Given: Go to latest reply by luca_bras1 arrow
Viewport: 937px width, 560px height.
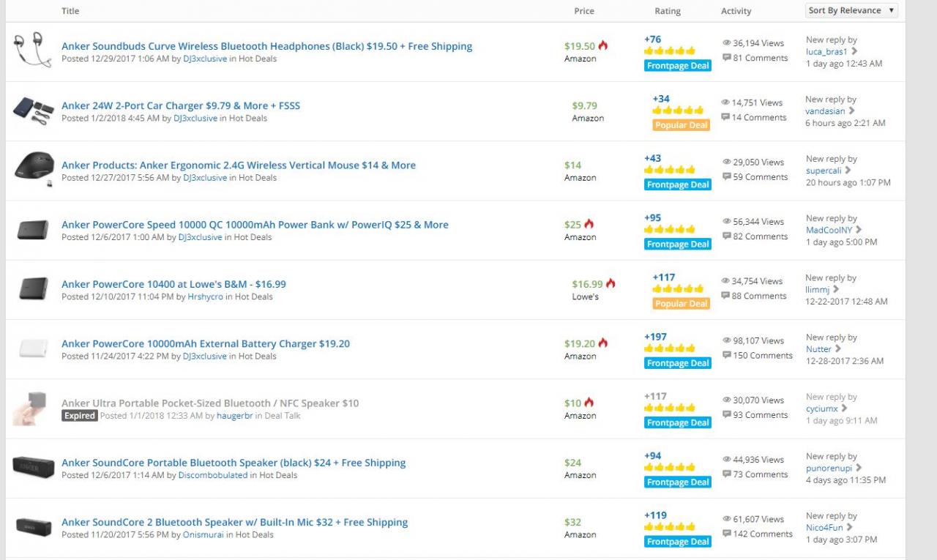Looking at the screenshot, I should [854, 51].
